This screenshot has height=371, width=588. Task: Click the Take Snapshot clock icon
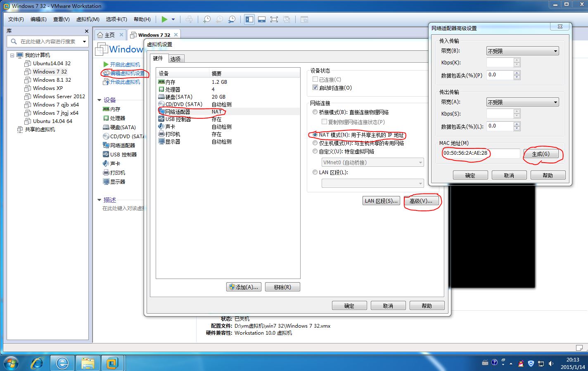pyautogui.click(x=207, y=19)
